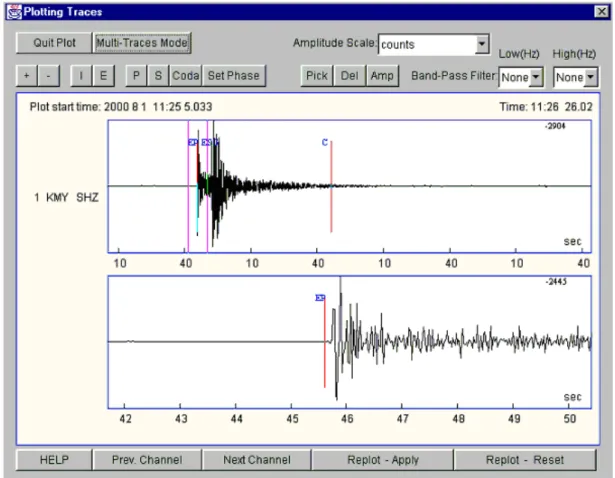615x478 pixels.
Task: Activate the Pick tool
Action: click(x=317, y=76)
